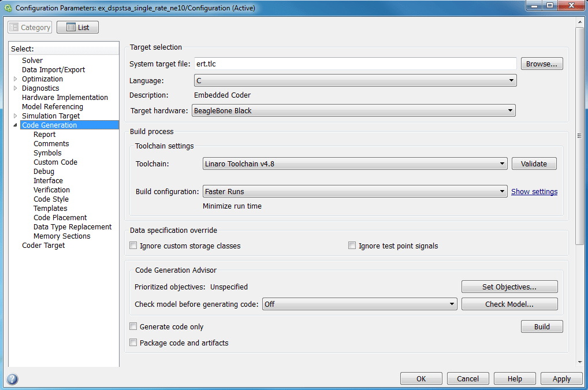Click the Check Model button
The height and width of the screenshot is (390, 588).
coord(509,304)
